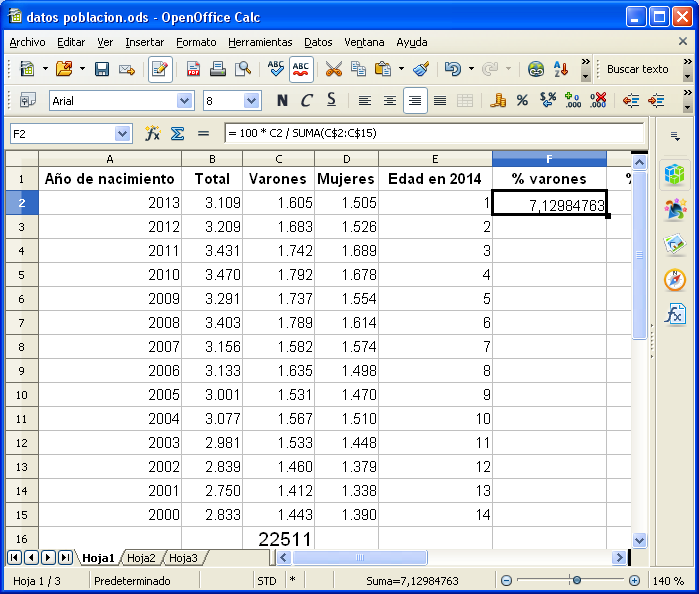Open the sidebar Functions panel
This screenshot has height=594, width=699.
pyautogui.click(x=675, y=315)
